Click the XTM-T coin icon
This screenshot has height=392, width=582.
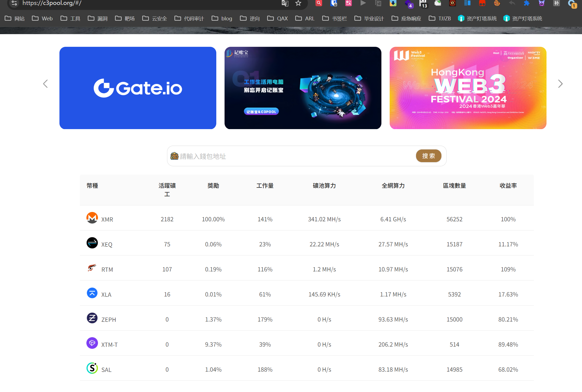pos(92,343)
